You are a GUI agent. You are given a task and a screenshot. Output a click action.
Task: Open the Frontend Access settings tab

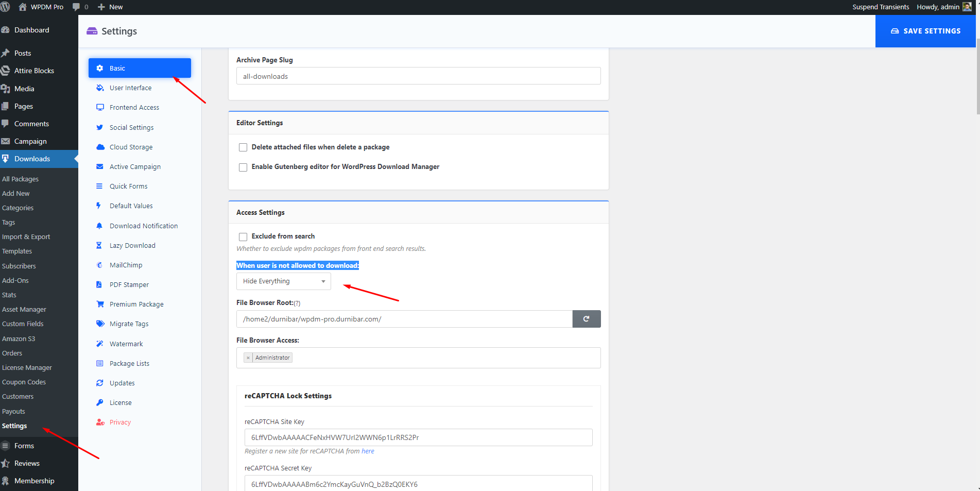pos(134,107)
